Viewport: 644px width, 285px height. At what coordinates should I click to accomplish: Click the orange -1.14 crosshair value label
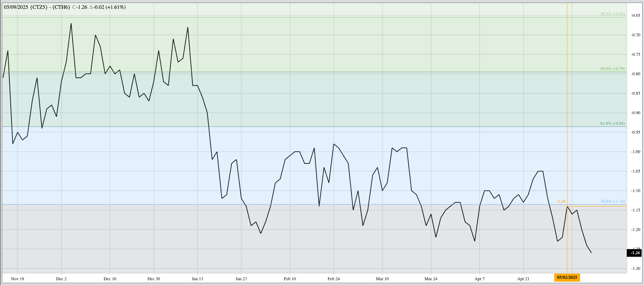[x=561, y=201]
